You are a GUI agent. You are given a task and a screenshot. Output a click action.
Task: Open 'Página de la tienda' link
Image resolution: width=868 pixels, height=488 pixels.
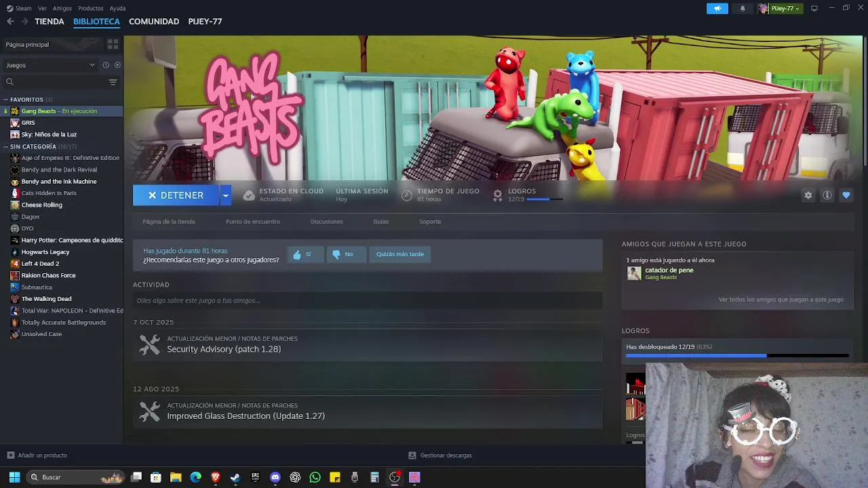pyautogui.click(x=169, y=222)
